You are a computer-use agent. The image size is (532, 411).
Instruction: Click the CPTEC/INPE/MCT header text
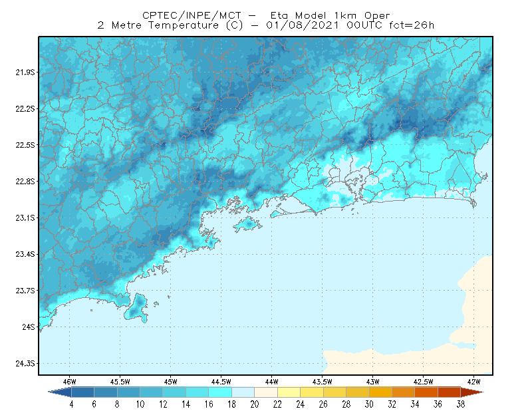point(192,15)
